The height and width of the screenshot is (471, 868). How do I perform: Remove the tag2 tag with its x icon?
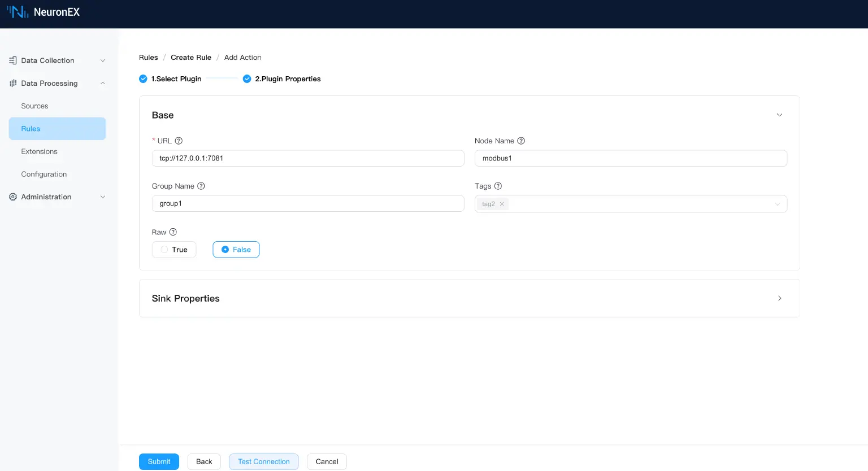(502, 204)
